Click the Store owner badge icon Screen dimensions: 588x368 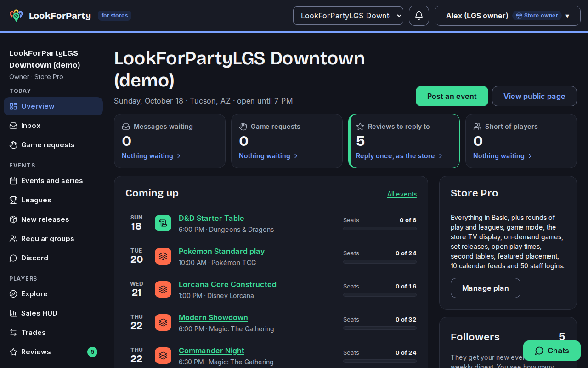(x=519, y=16)
